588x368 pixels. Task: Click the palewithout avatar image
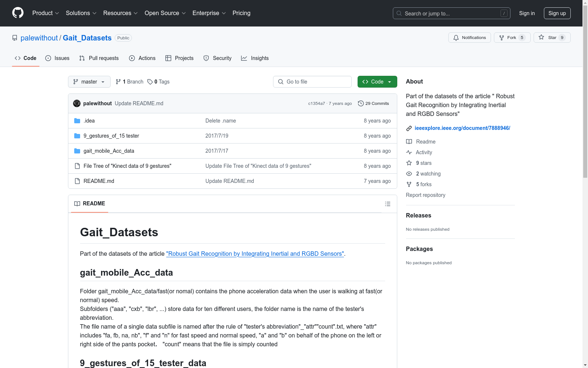tap(77, 103)
